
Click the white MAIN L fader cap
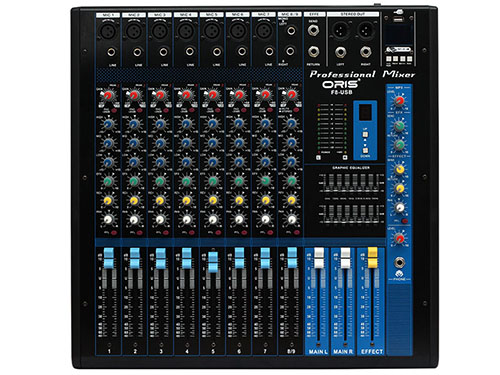click(x=319, y=257)
